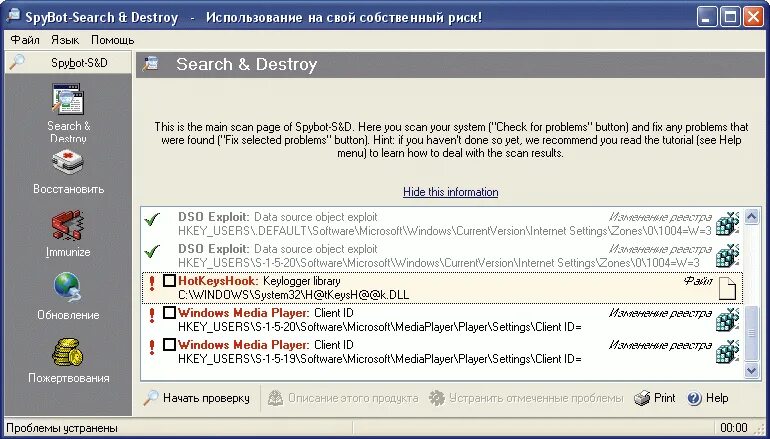Tick the HotKeysHook checkbox
This screenshot has height=439, width=770.
169,281
